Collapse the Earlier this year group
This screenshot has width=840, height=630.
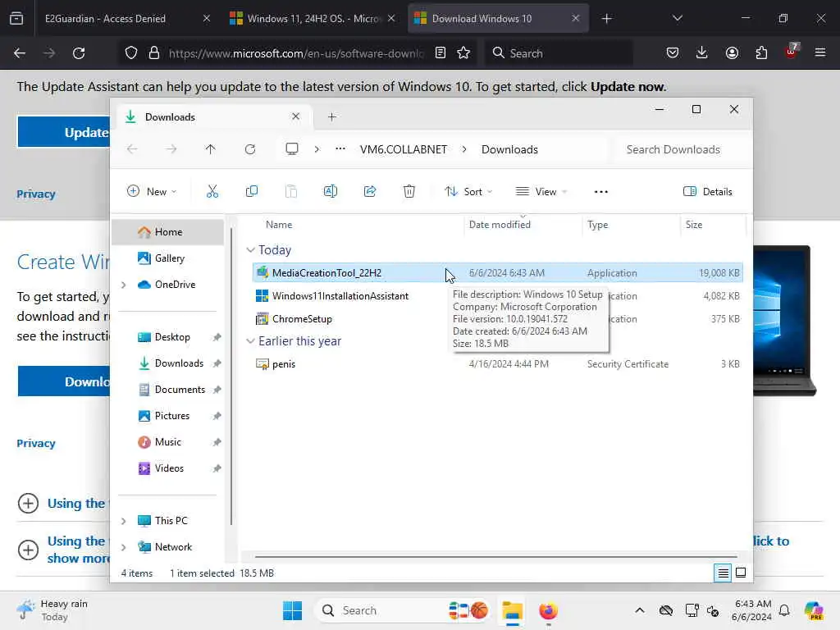coord(250,341)
